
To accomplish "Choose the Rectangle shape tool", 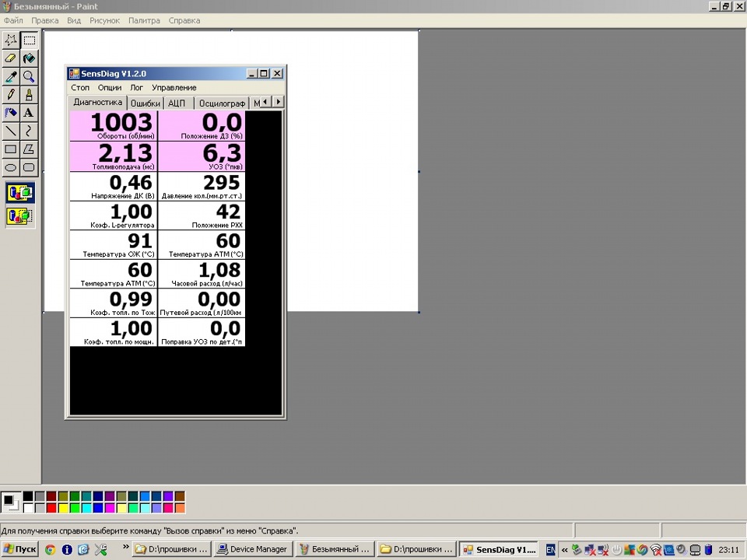I will click(11, 149).
